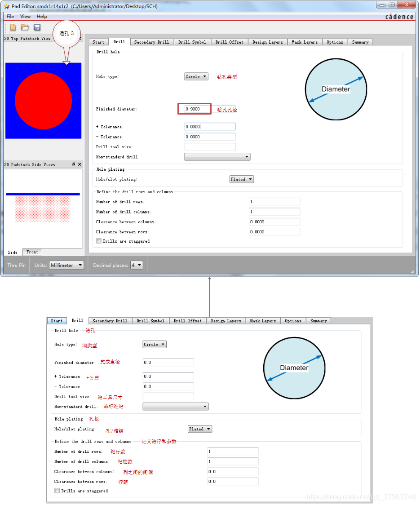This screenshot has height=505, width=420.
Task: Click the Diameter diagram in lower panel
Action: (294, 368)
